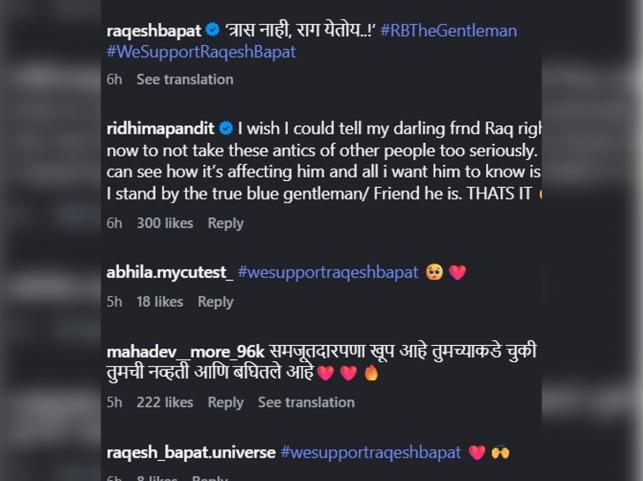Open #wesupportraqeshbapat hashtag in abhila's comment

point(328,272)
